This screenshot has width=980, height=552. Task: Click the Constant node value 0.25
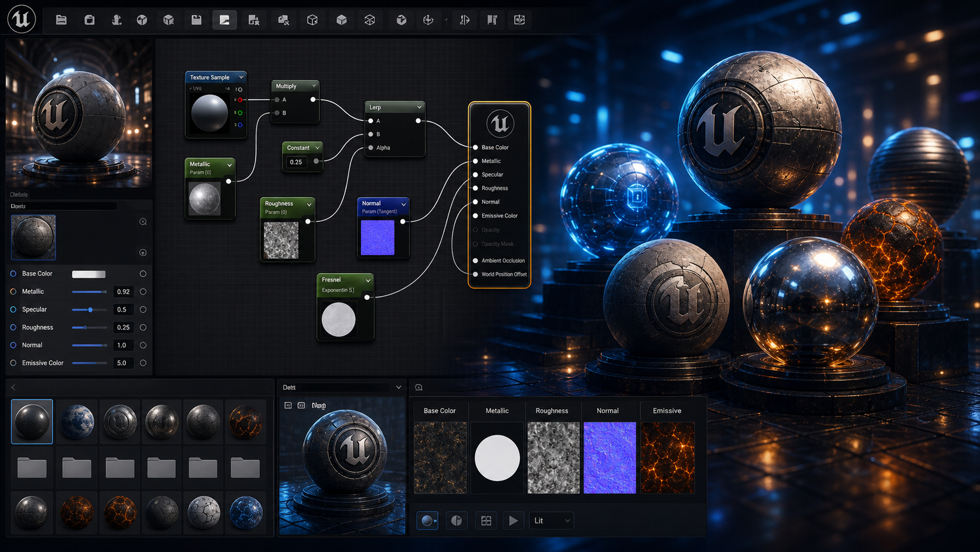pyautogui.click(x=297, y=162)
